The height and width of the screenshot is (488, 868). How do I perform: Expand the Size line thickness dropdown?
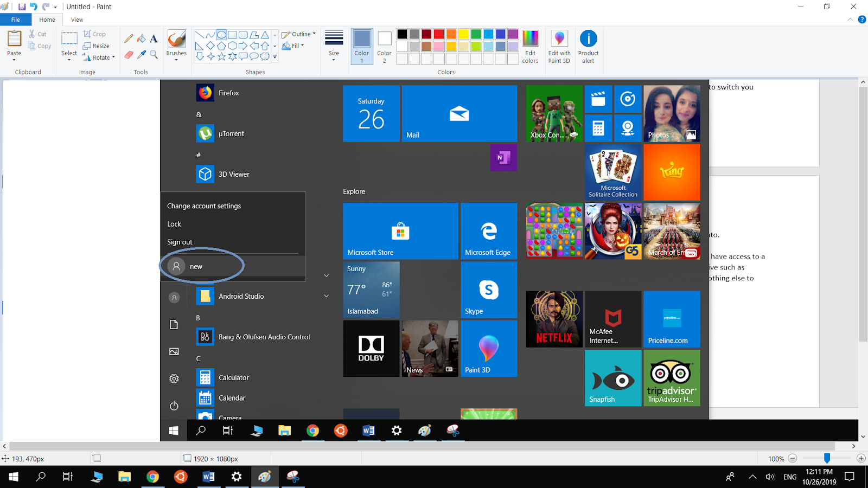pos(334,46)
